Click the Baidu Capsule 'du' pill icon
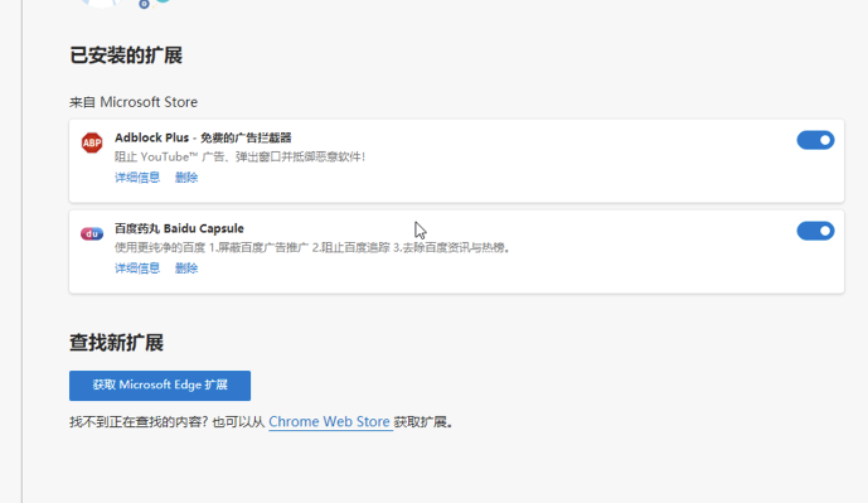 click(x=92, y=234)
